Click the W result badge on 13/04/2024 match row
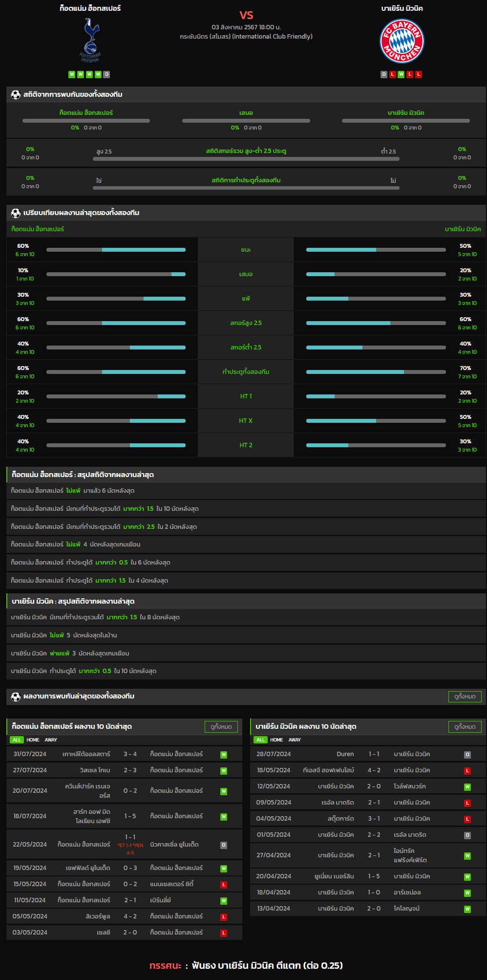This screenshot has width=487, height=980. pyautogui.click(x=467, y=909)
